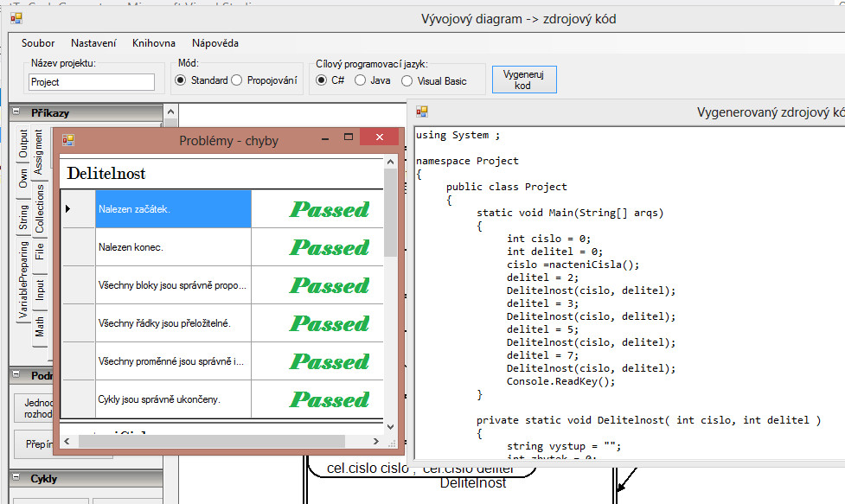Switch to the Collections vertical tab
The width and height of the screenshot is (845, 504).
click(39, 209)
